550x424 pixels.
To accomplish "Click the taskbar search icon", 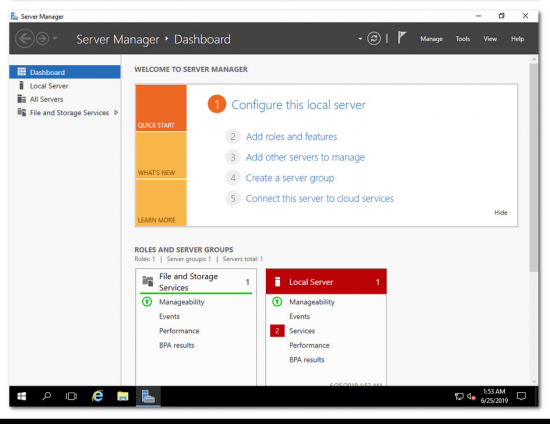I will tap(46, 396).
